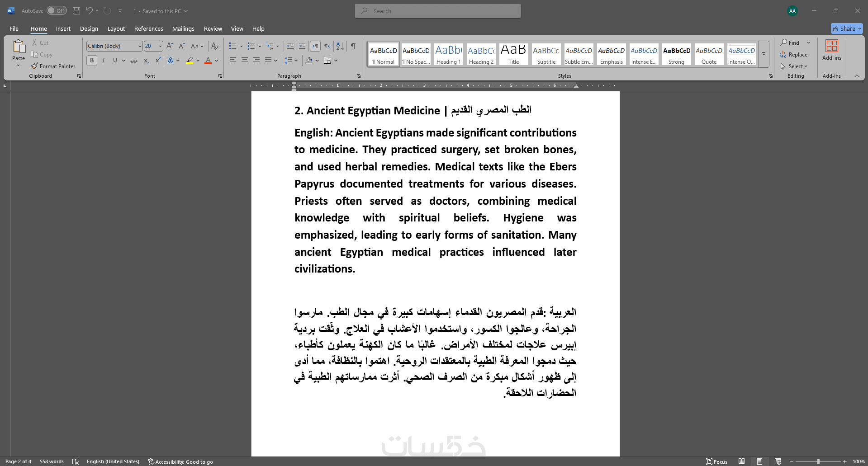Open the Add-ins gallery
The image size is (868, 466).
[x=832, y=50]
